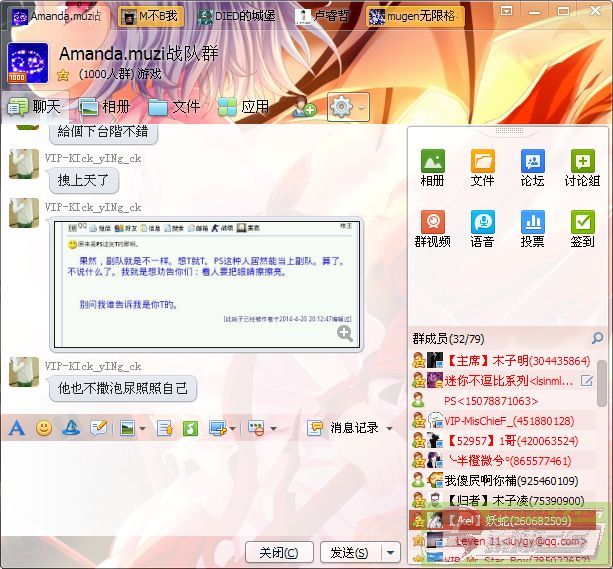
Task: Click 签到 check-in icon
Action: point(582,227)
